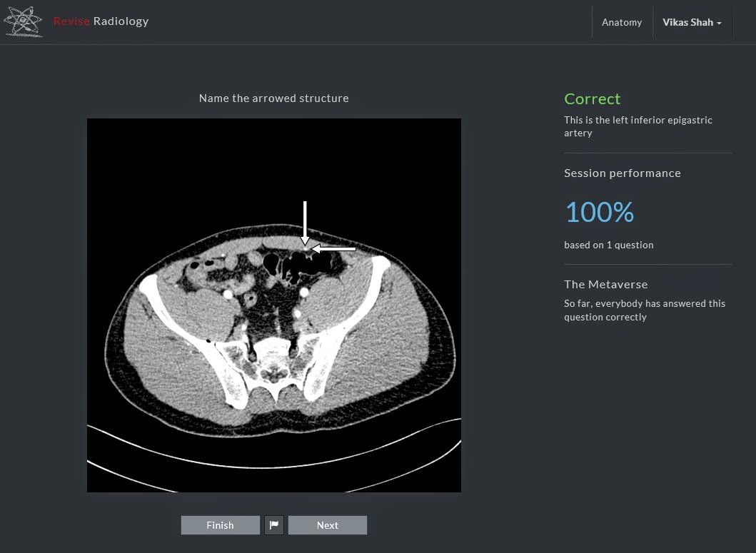Click the atom sketch logo icon
This screenshot has height=553, width=756.
tap(23, 21)
